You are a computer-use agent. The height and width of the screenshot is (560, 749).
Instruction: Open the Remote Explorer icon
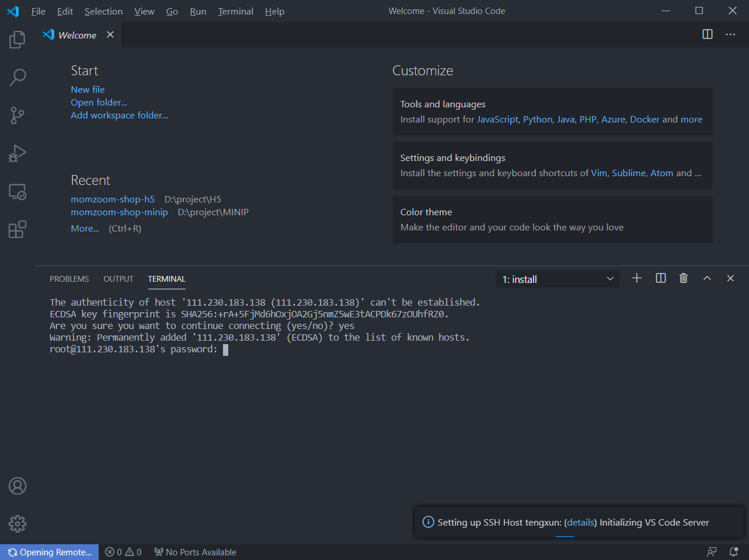tap(17, 191)
